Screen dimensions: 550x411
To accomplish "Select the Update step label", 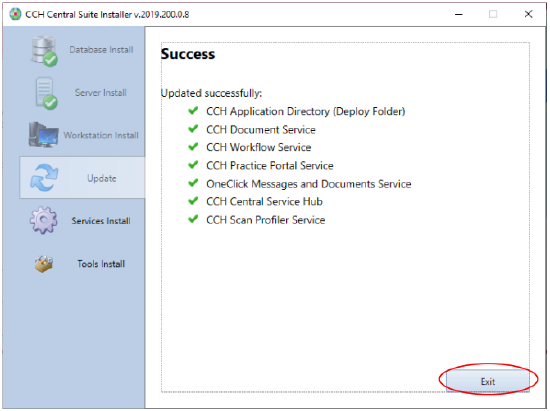I will coord(102,178).
